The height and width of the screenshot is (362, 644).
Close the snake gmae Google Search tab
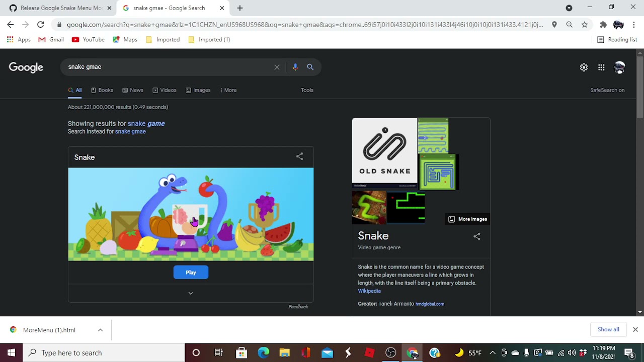pyautogui.click(x=222, y=8)
